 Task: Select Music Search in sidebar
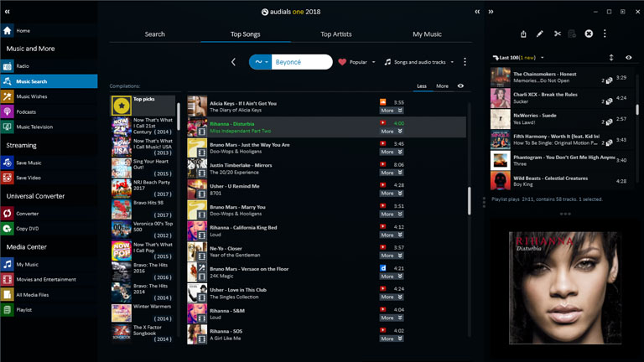pos(49,81)
